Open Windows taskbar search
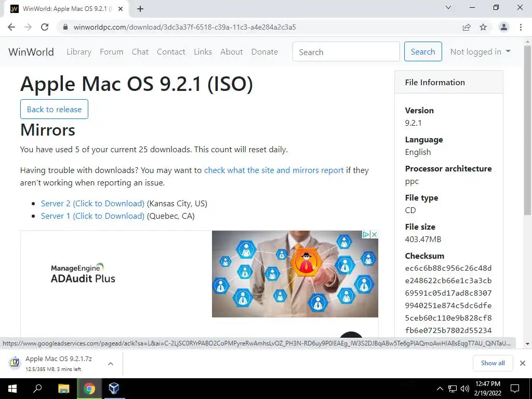The image size is (532, 399). [37, 389]
